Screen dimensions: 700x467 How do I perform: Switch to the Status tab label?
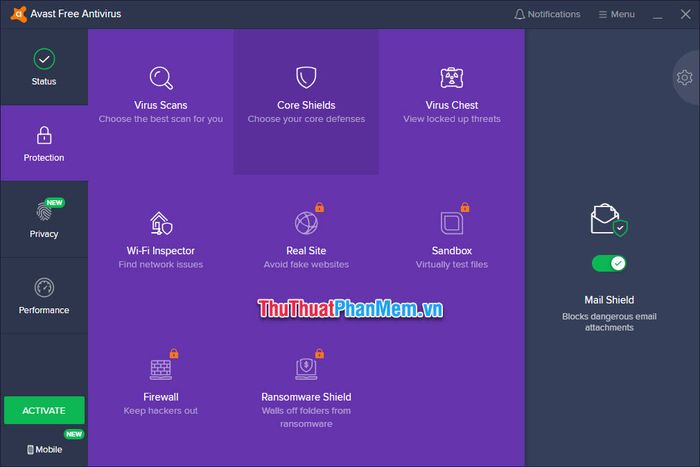point(44,82)
